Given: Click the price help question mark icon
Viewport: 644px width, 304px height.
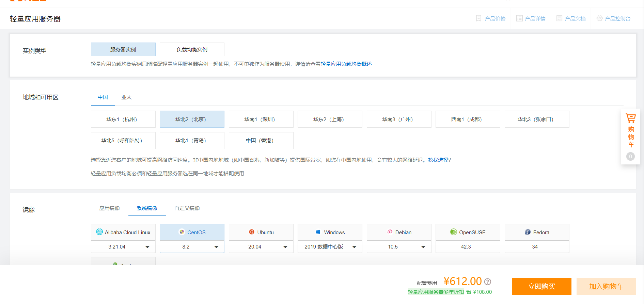Looking at the screenshot, I should click(488, 282).
